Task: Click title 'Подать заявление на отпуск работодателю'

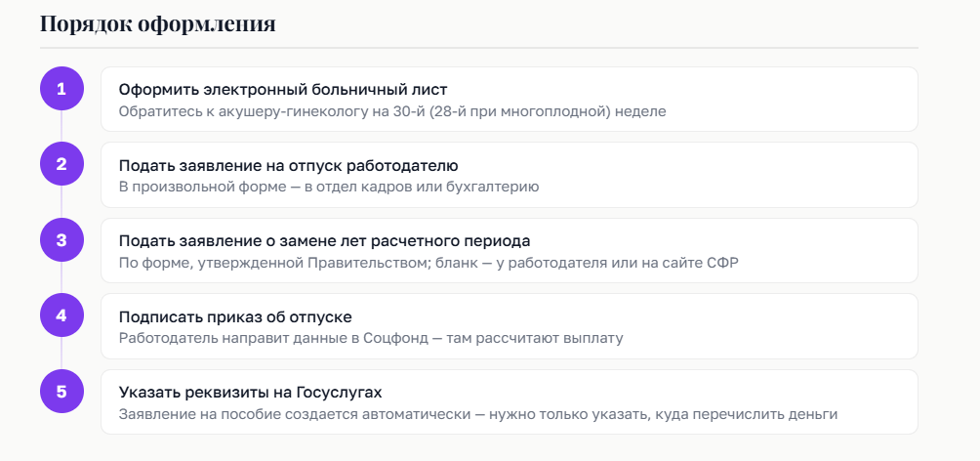Action: (288, 165)
